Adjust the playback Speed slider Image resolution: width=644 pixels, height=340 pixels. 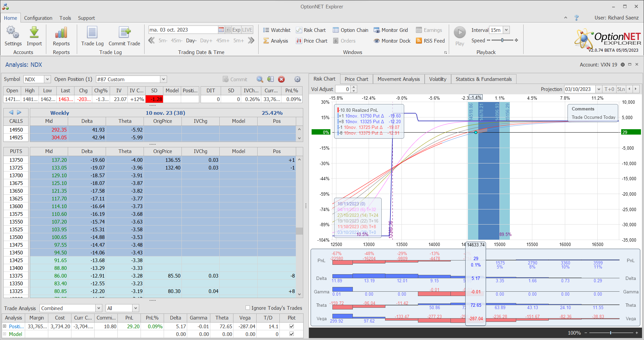point(502,40)
